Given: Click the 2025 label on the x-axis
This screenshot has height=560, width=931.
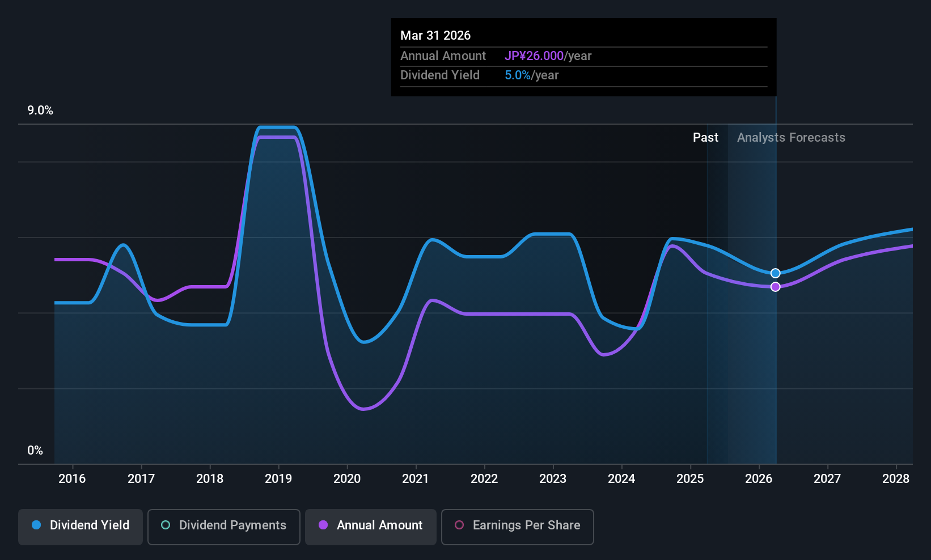Looking at the screenshot, I should 690,479.
